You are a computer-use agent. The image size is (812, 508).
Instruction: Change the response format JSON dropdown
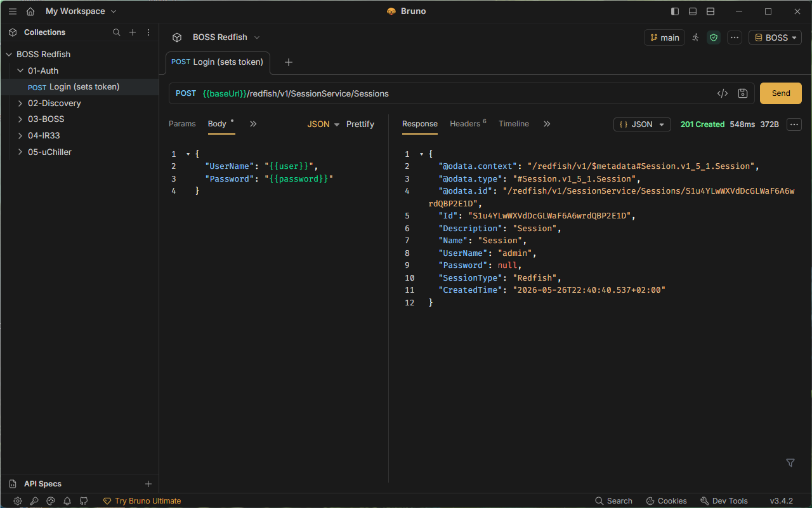click(x=642, y=124)
